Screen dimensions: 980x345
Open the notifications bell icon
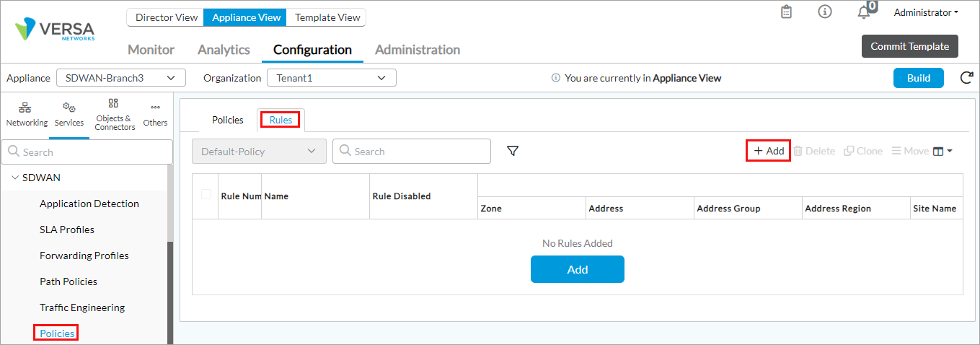tap(863, 12)
